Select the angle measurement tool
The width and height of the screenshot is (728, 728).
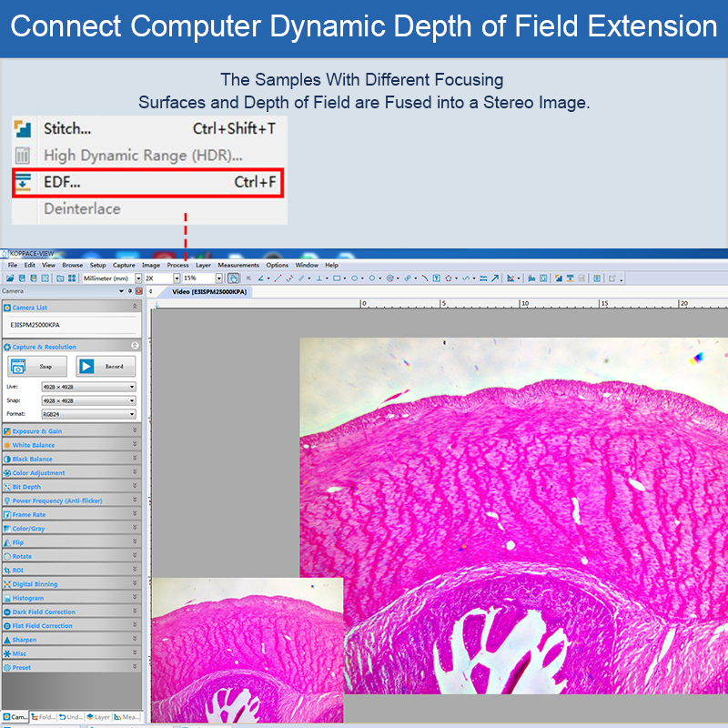point(262,278)
